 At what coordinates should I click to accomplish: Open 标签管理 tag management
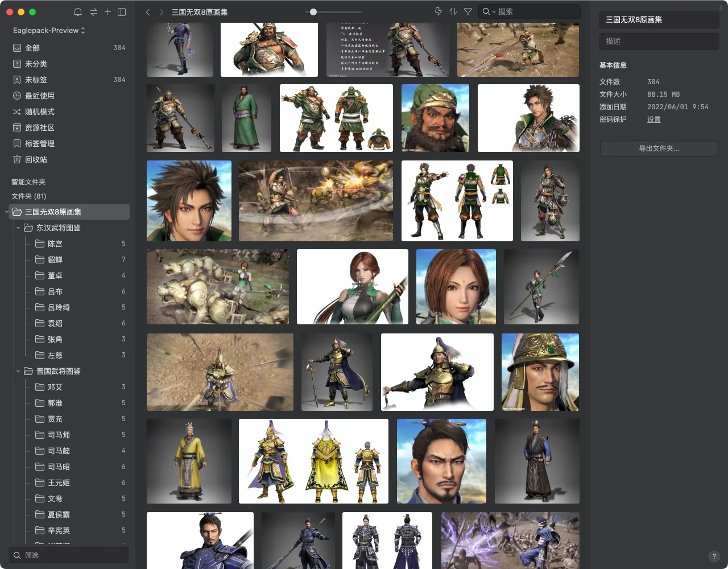[x=69, y=143]
